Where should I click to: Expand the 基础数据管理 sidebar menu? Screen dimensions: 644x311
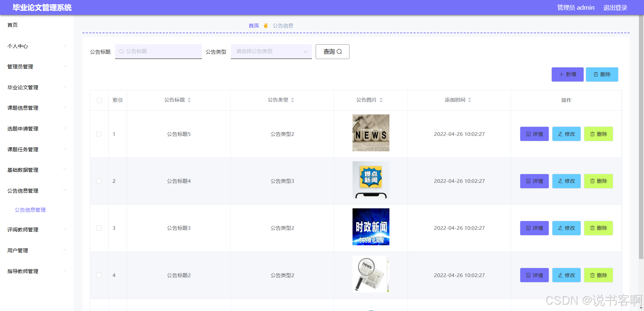(x=37, y=170)
